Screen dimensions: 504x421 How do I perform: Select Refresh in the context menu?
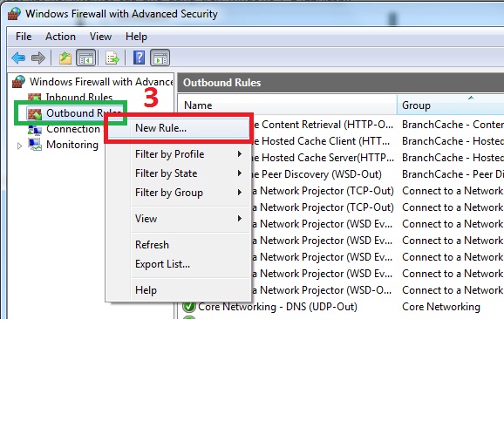[x=152, y=245]
